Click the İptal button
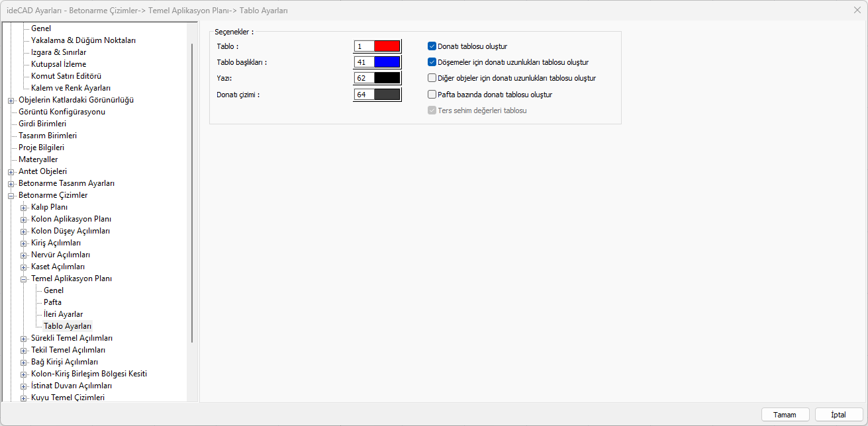Image resolution: width=868 pixels, height=426 pixels. (839, 415)
